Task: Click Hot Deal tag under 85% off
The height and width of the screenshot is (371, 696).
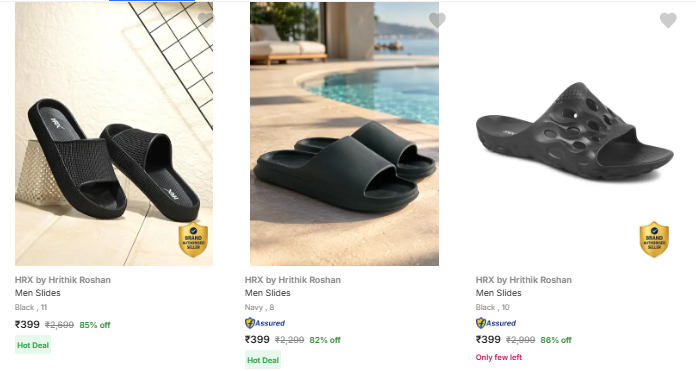Action: pos(33,345)
